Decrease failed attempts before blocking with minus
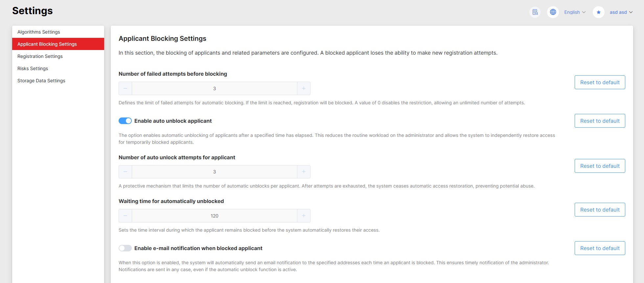This screenshot has height=283, width=644. coord(125,89)
